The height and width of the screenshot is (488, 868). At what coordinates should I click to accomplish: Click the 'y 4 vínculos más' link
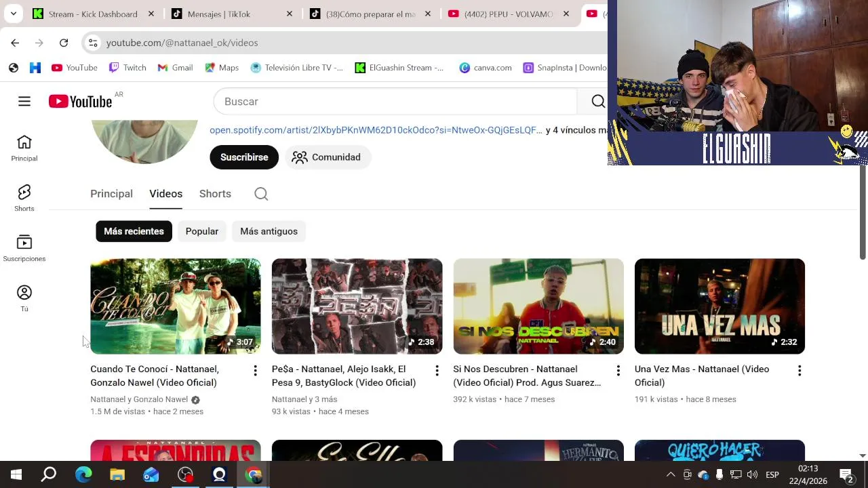576,130
